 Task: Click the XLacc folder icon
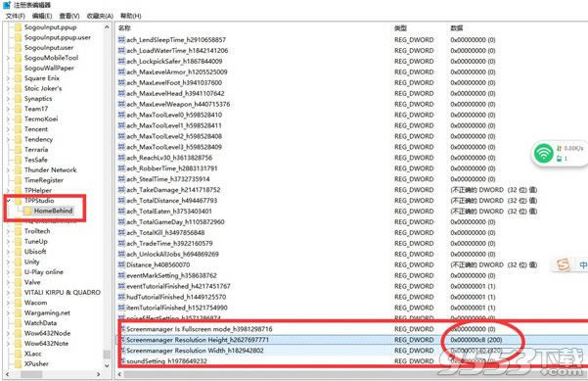(x=18, y=354)
